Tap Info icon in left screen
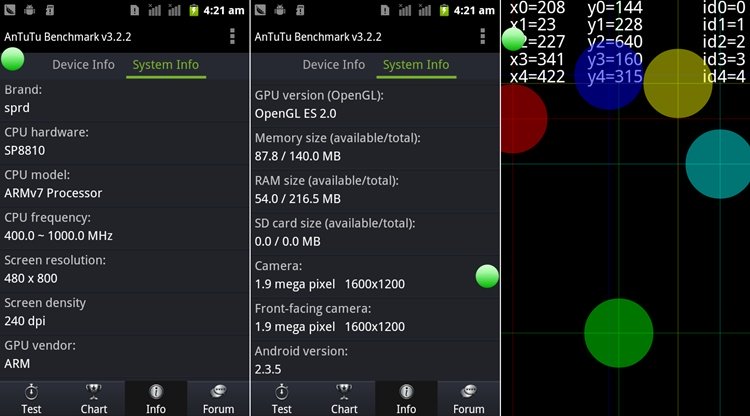The image size is (750, 416). pos(156,391)
